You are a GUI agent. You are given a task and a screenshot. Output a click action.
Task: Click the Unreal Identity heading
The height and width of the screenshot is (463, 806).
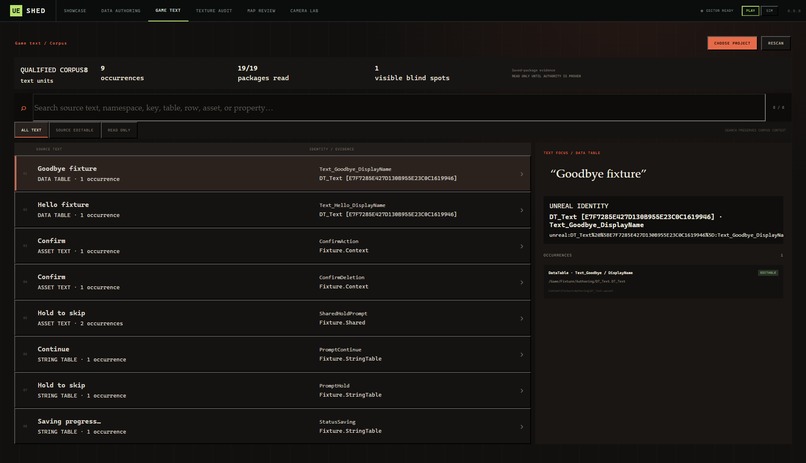pyautogui.click(x=579, y=206)
